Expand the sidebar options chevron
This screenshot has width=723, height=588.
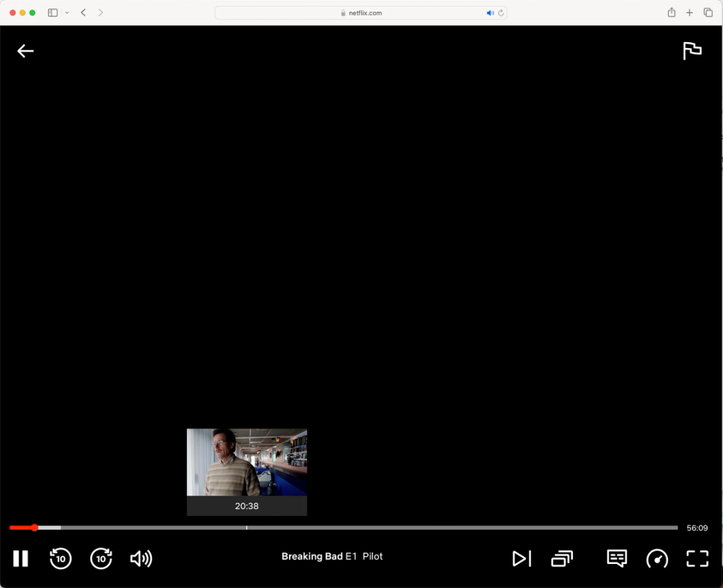66,12
